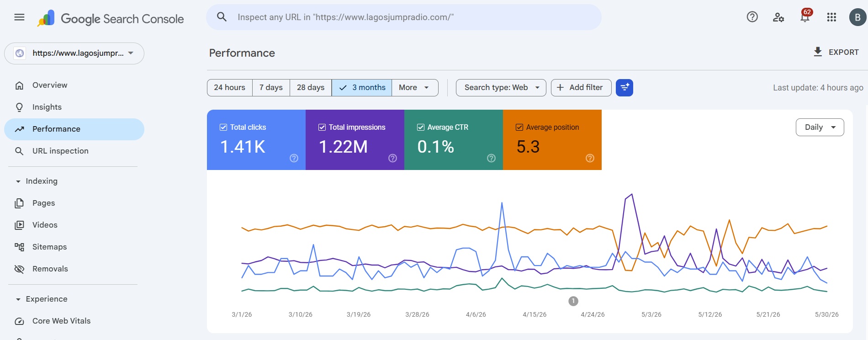868x340 pixels.
Task: Click help icon on Average position card
Action: click(590, 158)
